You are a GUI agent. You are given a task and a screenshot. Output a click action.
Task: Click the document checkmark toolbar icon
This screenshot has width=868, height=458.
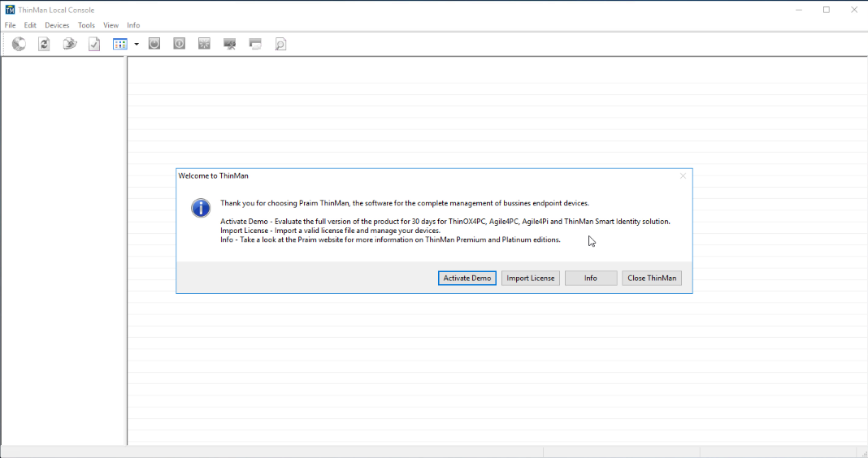94,44
